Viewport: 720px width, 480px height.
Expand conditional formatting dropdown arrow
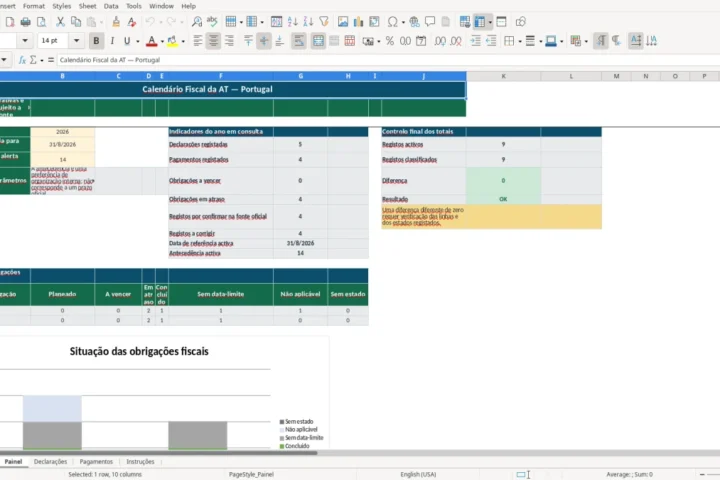click(x=586, y=41)
